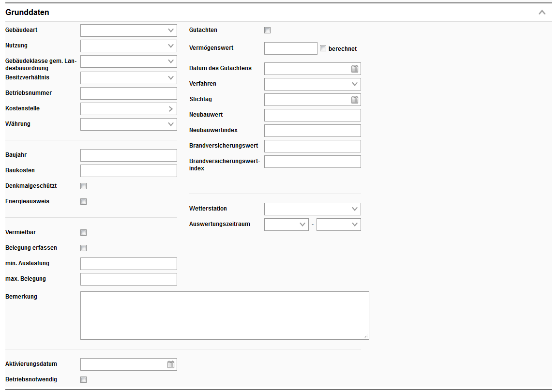
Task: Toggle the Denkmalgeschützt checkbox
Action: [84, 186]
